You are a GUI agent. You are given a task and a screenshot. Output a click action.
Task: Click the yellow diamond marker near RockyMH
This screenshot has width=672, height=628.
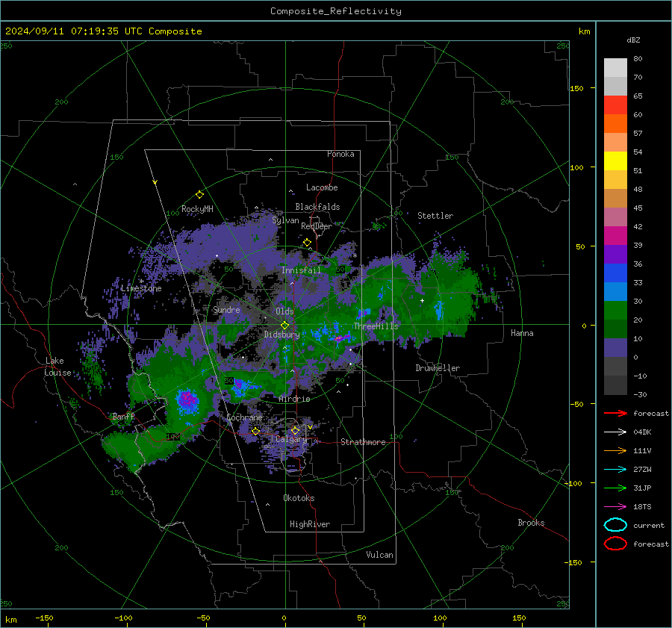click(199, 195)
